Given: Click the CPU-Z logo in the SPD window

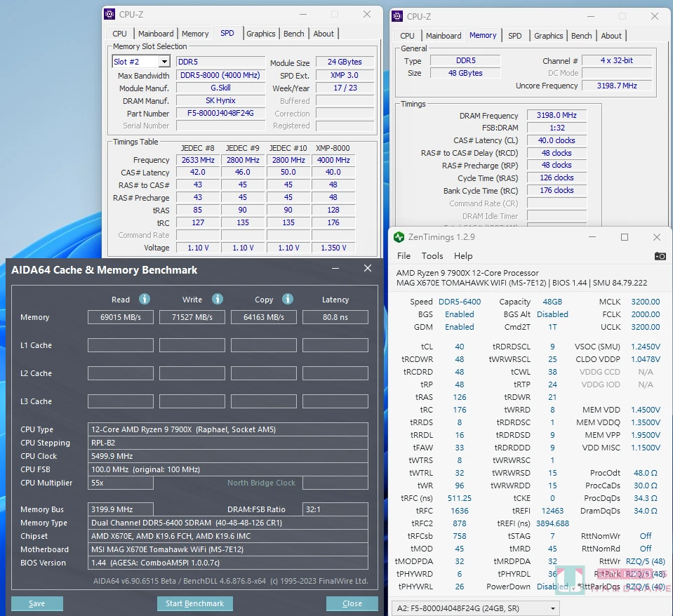Looking at the screenshot, I should (x=110, y=14).
